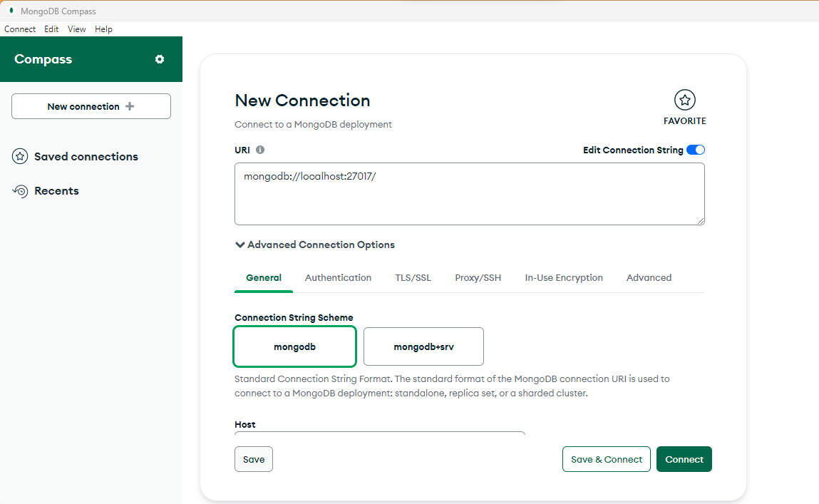Click the Save button
Image resolution: width=819 pixels, height=504 pixels.
(253, 459)
